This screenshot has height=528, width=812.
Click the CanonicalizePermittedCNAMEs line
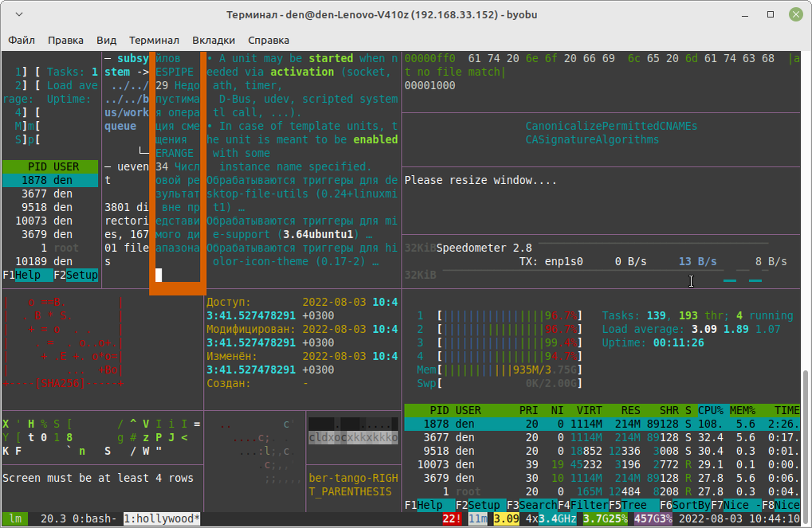[611, 126]
